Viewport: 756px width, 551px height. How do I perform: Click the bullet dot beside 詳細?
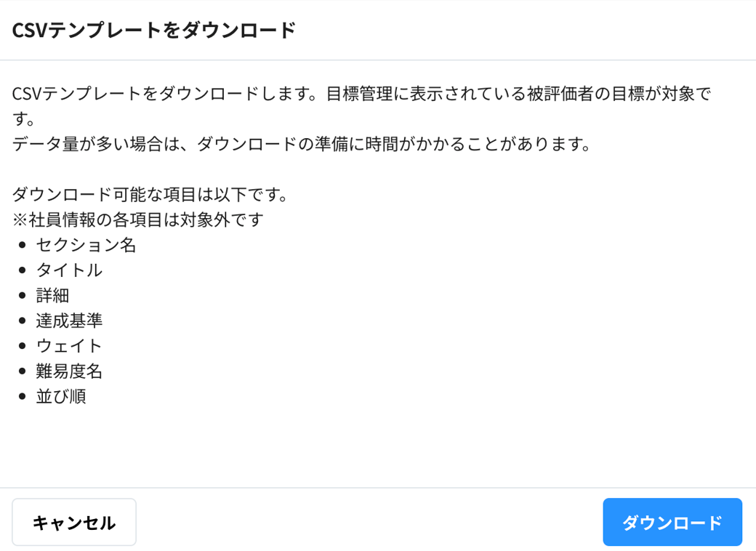click(x=23, y=296)
